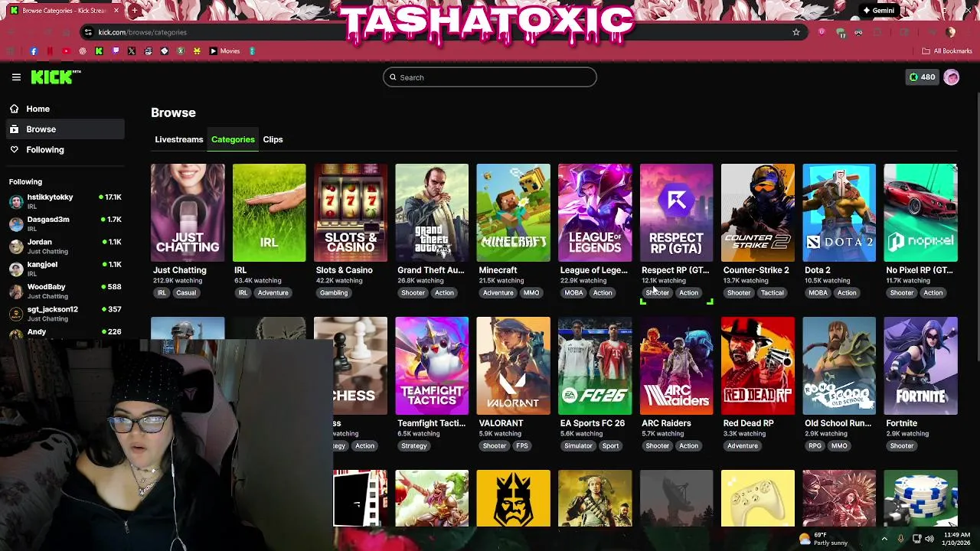Open the profile avatar menu on Kick

[952, 77]
